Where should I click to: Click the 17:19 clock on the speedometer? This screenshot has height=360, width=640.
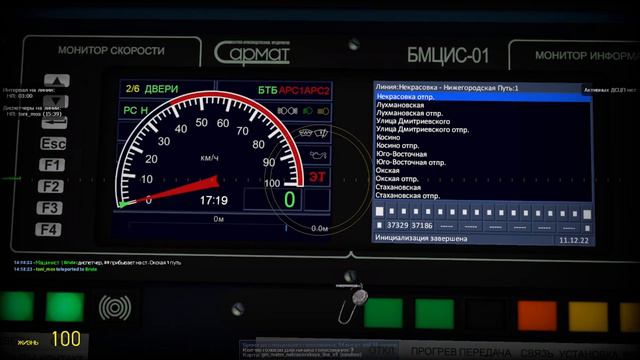[213, 200]
